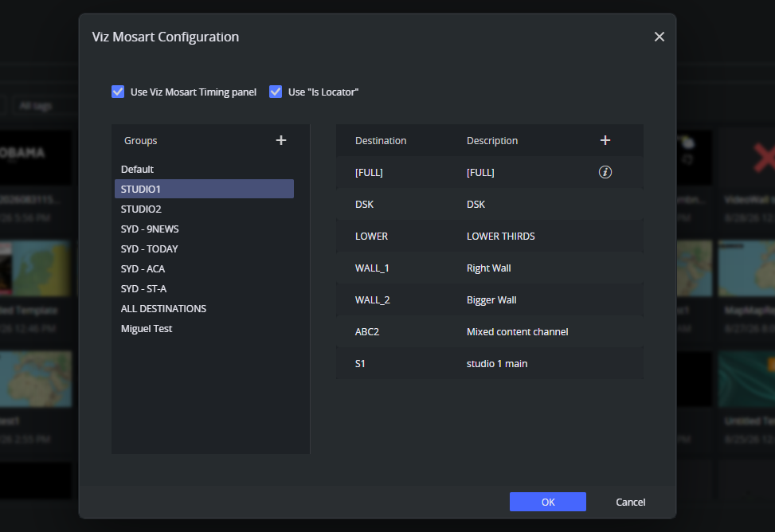Close the Viz Mosart Configuration dialog

tap(659, 37)
